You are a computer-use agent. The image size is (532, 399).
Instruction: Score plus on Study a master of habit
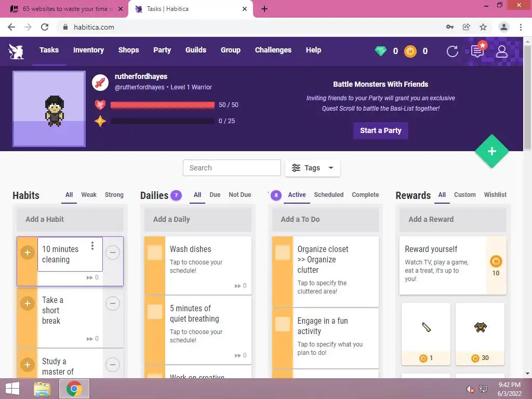click(x=28, y=365)
